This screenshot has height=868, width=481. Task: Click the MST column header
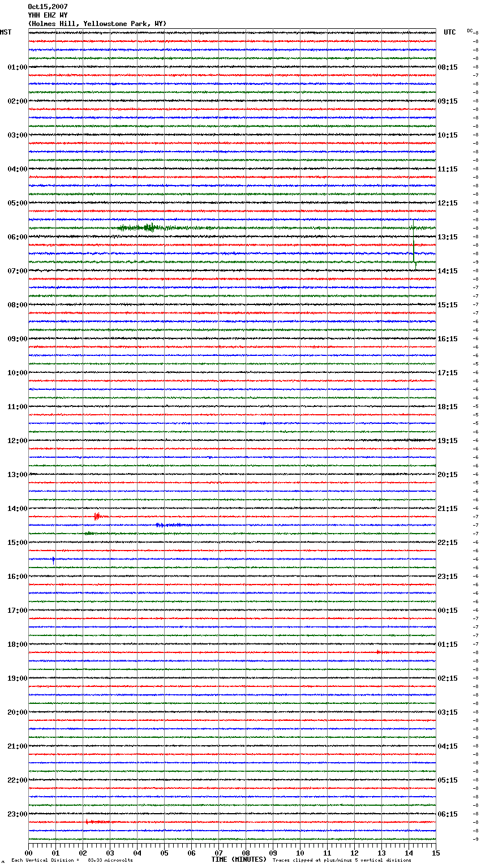(6, 32)
